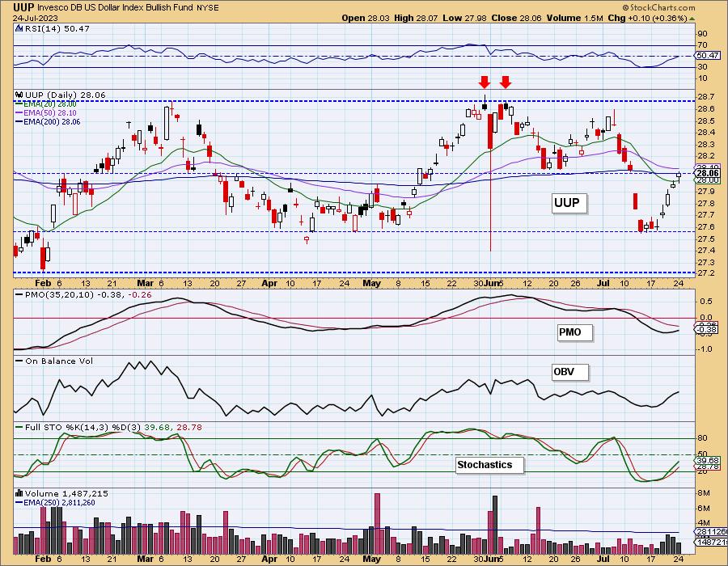728x566 pixels.
Task: Click the small icon before RSI(14) label
Action: [x=19, y=28]
